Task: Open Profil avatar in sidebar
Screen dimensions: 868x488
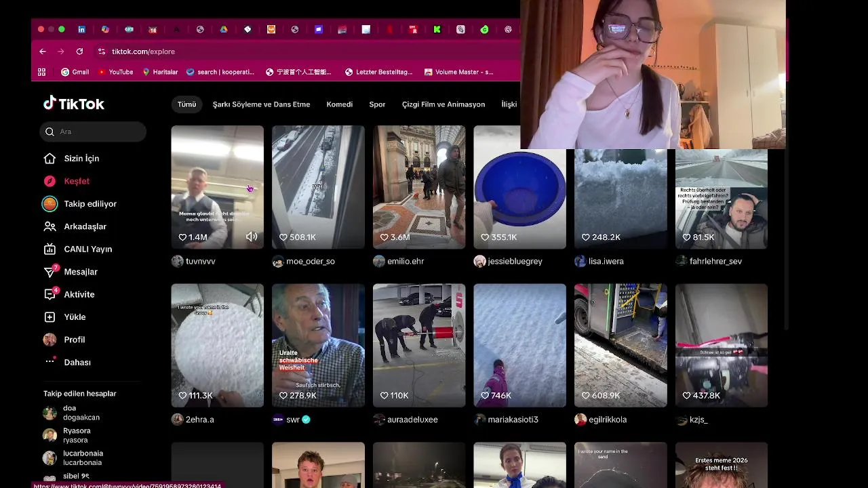Action: pyautogui.click(x=50, y=340)
